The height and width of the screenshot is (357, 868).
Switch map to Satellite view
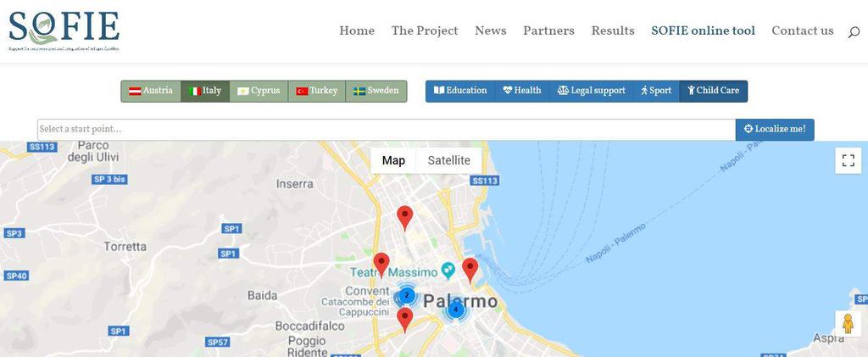pyautogui.click(x=449, y=160)
